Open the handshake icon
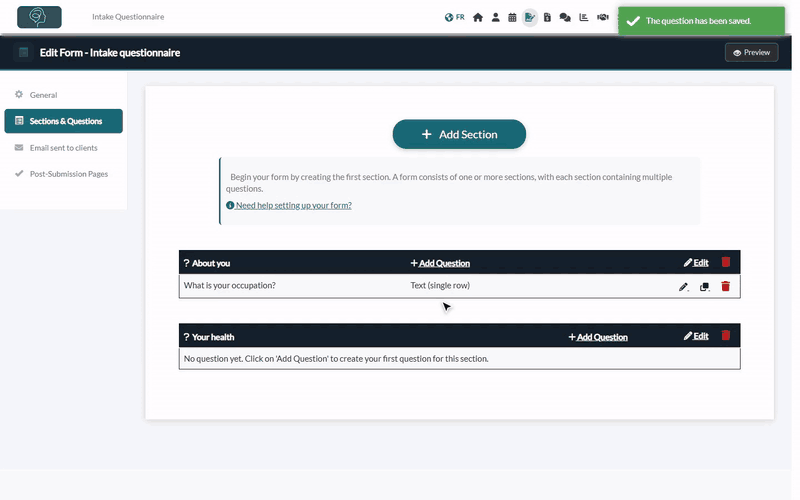The height and width of the screenshot is (500, 800). coord(603,17)
